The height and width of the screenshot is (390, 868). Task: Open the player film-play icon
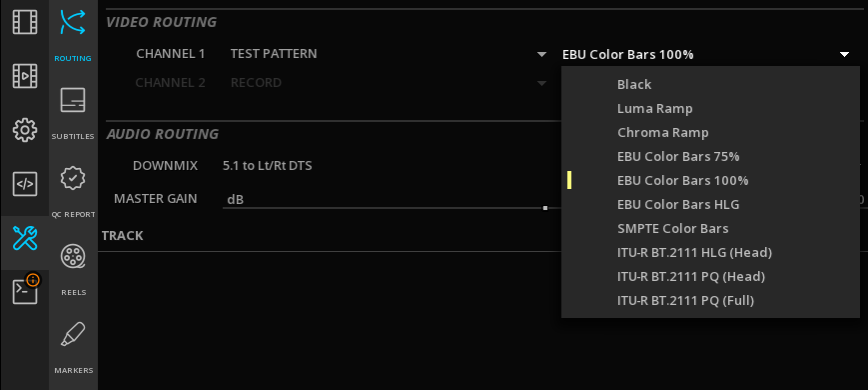pos(25,76)
